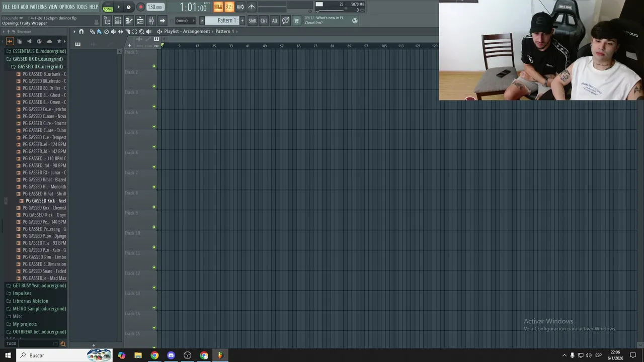Image resolution: width=644 pixels, height=362 pixels.
Task: Open the starred favorites tab in browser
Action: click(x=59, y=41)
